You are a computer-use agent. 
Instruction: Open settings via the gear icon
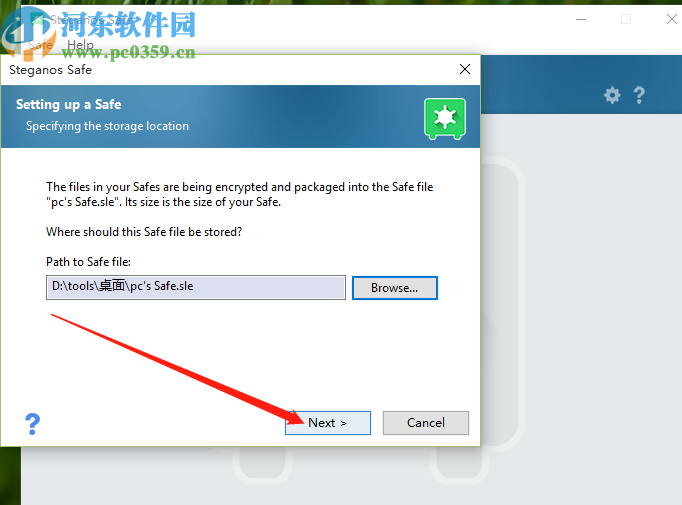pos(612,95)
